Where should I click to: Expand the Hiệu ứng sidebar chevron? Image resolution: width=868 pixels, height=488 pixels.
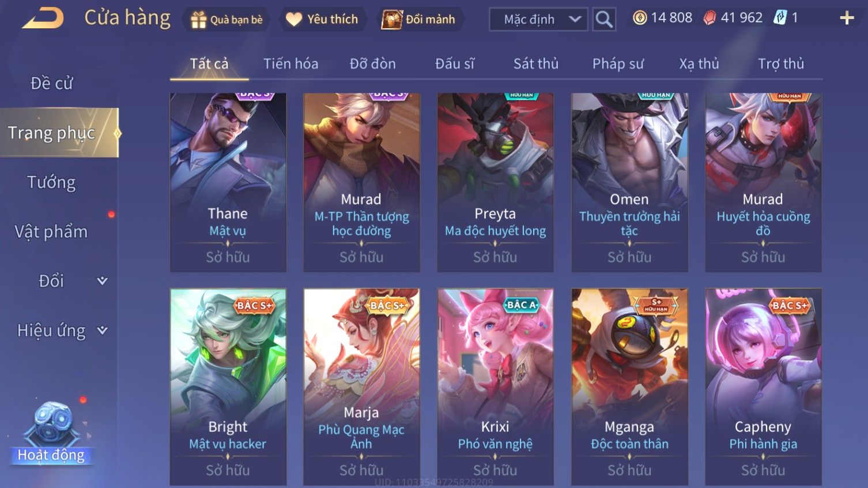click(x=102, y=331)
